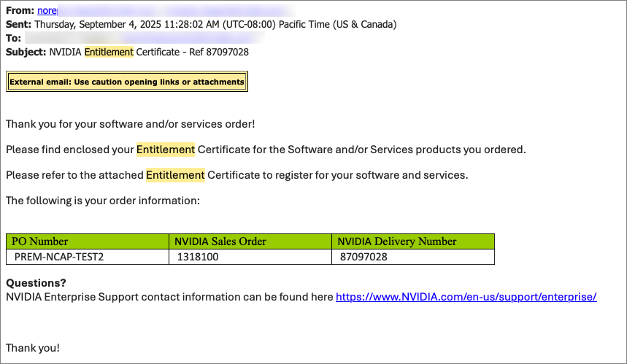
Task: Click 'The following is your order information' line
Action: tap(103, 201)
